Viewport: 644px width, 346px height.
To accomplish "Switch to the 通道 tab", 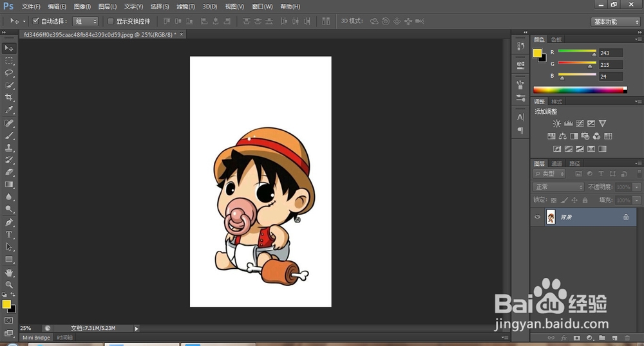I will click(556, 163).
